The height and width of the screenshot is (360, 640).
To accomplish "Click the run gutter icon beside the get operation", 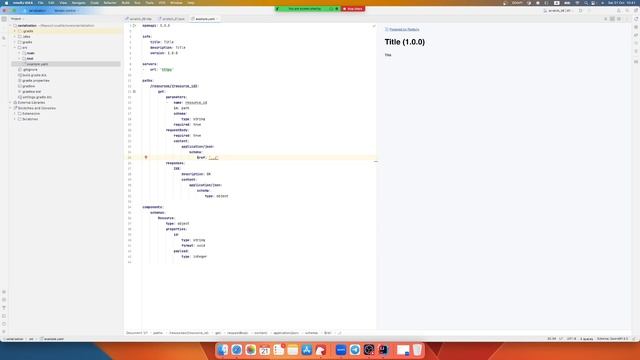I will [x=134, y=91].
